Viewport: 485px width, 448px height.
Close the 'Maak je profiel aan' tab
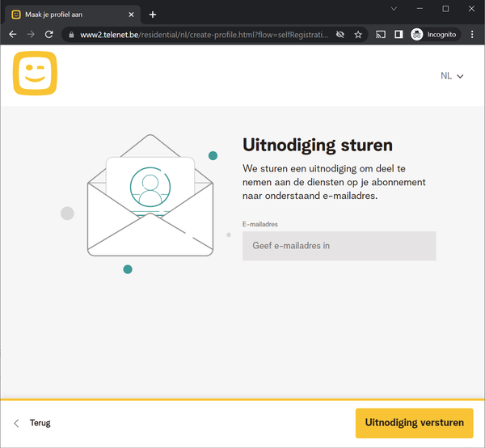[x=132, y=15]
